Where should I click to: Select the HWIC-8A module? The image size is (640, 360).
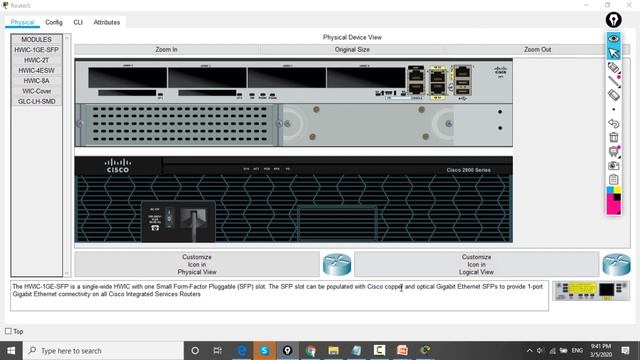coord(36,81)
